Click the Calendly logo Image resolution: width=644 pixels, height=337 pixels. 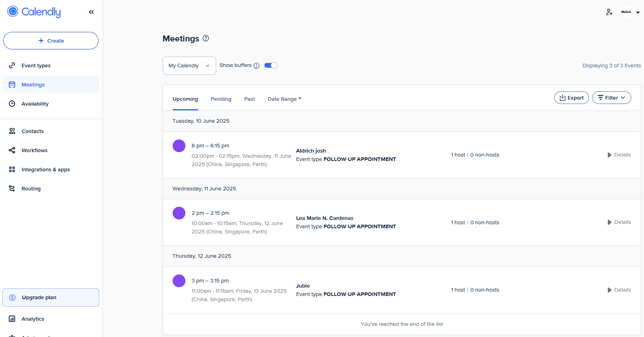point(34,12)
